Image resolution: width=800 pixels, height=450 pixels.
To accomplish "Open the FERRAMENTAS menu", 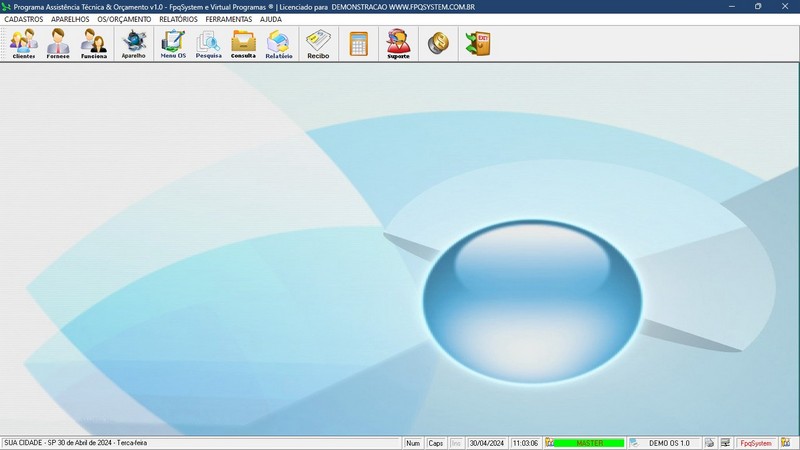I will point(229,19).
